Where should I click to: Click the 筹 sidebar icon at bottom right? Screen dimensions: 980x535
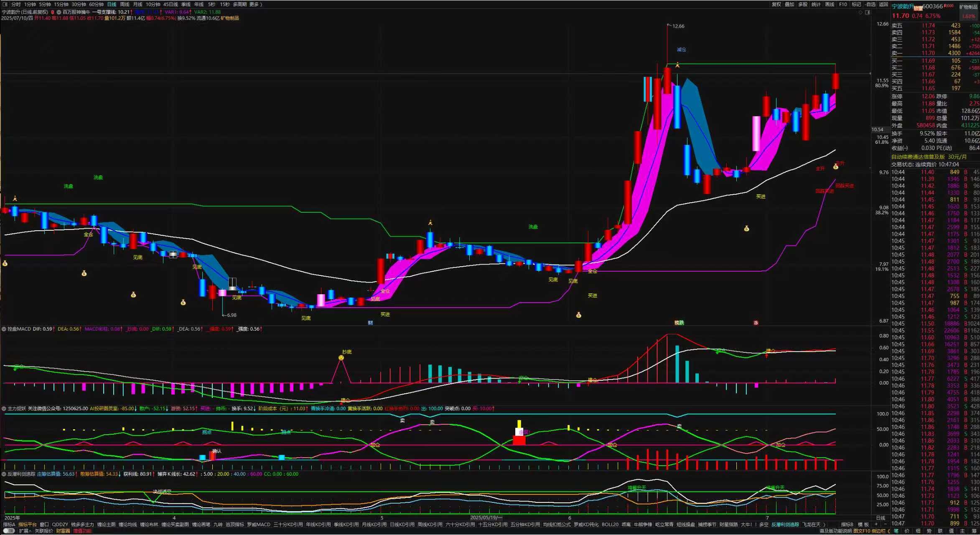click(x=974, y=531)
